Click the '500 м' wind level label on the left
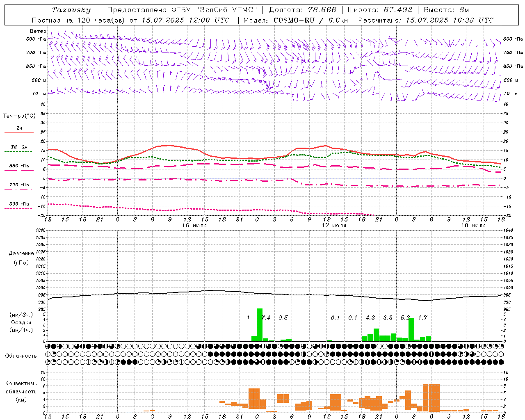525x420 pixels. click(x=39, y=80)
